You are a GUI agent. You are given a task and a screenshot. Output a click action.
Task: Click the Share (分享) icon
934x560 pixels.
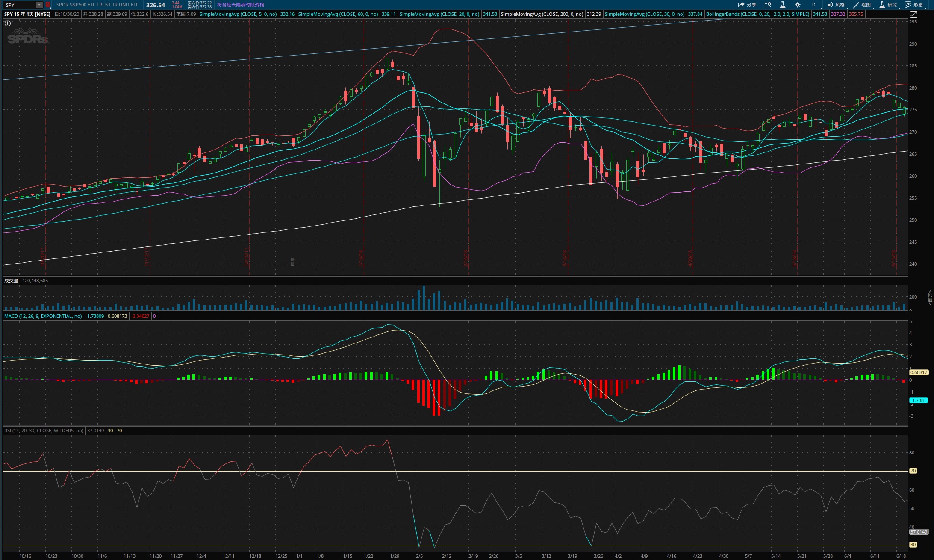(746, 5)
